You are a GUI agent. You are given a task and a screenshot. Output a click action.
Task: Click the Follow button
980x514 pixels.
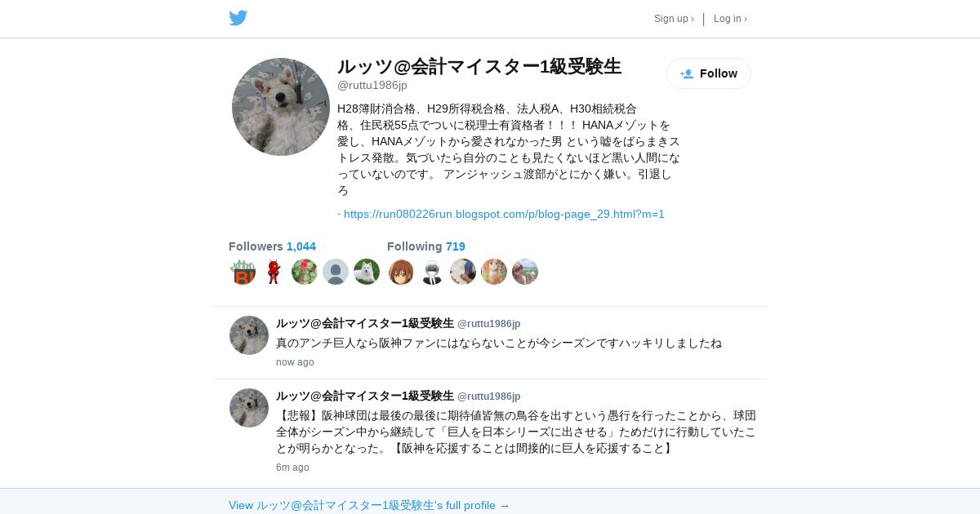point(709,73)
